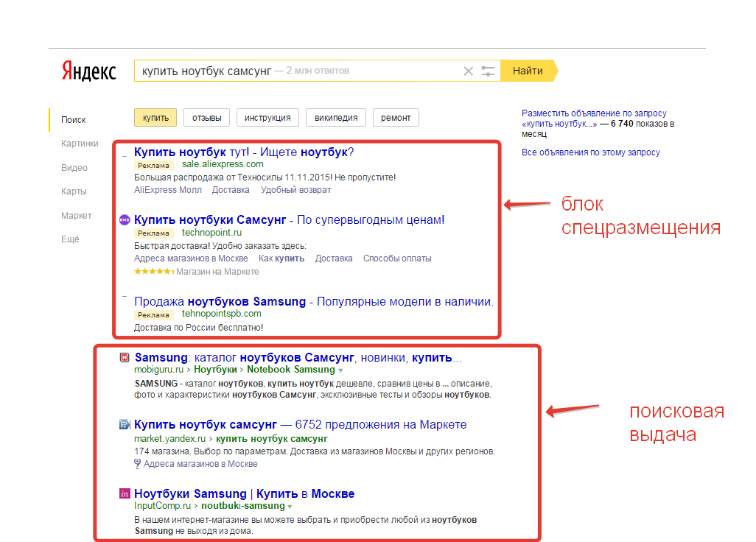Click the InputComp favicon beside Ноутбуки Samsung result

125,493
